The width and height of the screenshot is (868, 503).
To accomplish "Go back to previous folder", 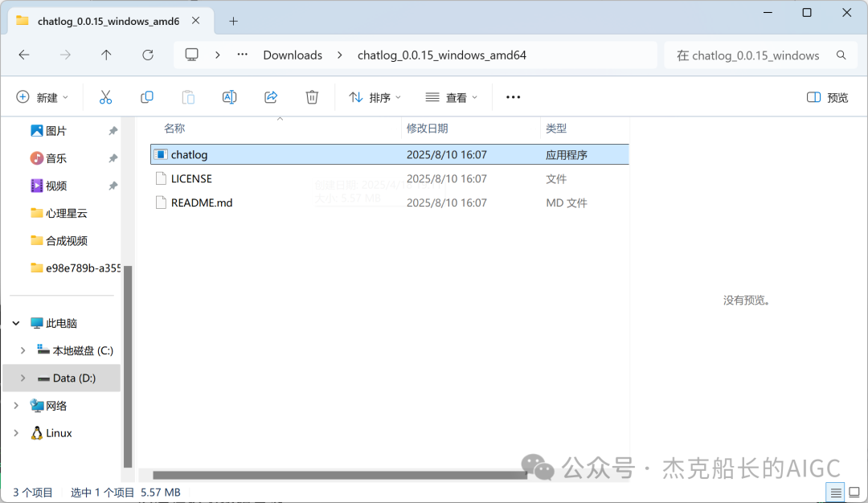I will pos(24,55).
